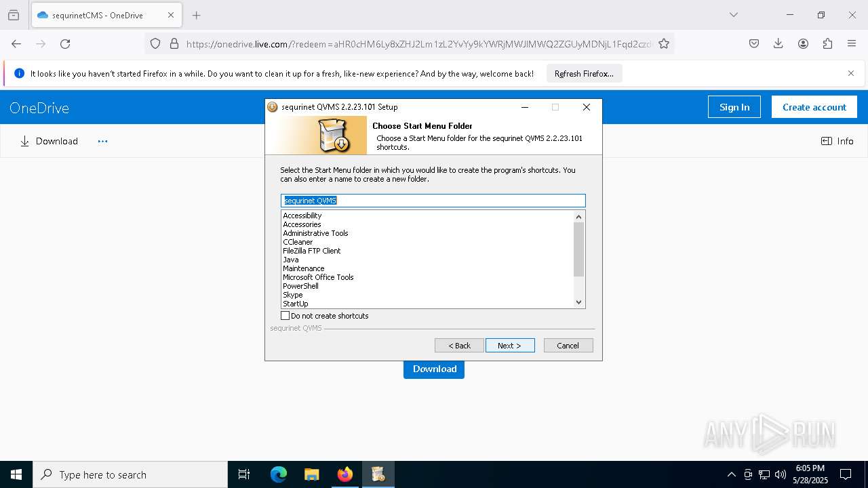Select Administrative Tools in the folder list

click(x=315, y=233)
